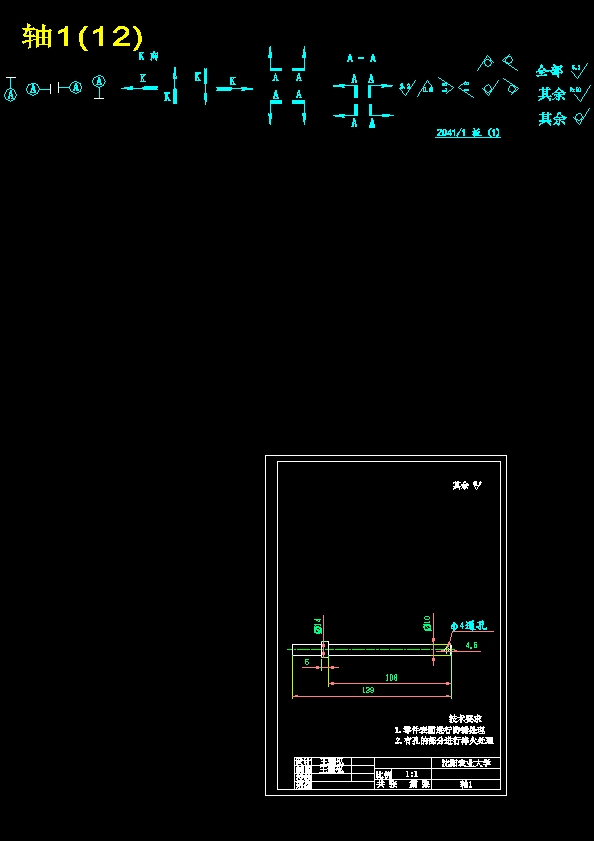Select the Ø14 diameter dimension
This screenshot has height=841, width=594.
coord(317,626)
